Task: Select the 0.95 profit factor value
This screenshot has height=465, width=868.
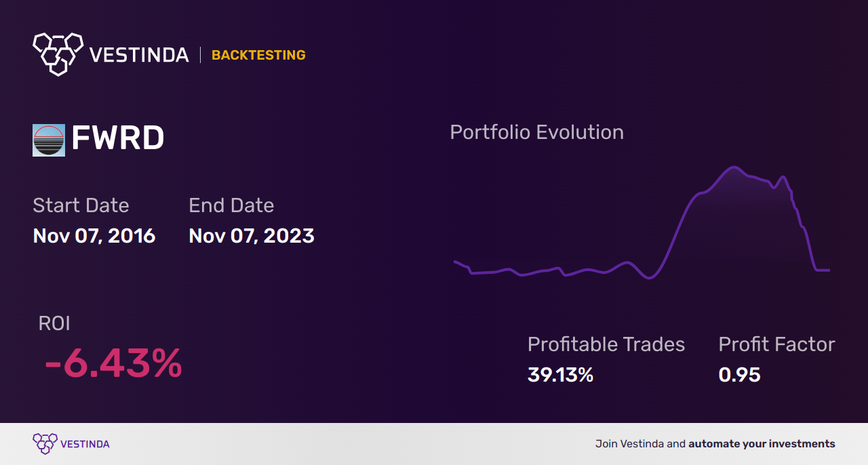Action: (739, 375)
